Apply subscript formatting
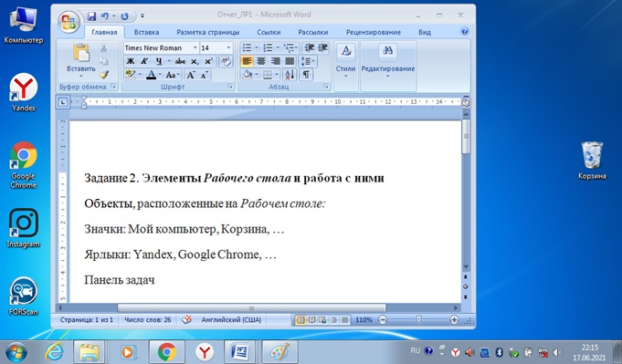Viewport: 622px width, 364px height. (x=195, y=61)
